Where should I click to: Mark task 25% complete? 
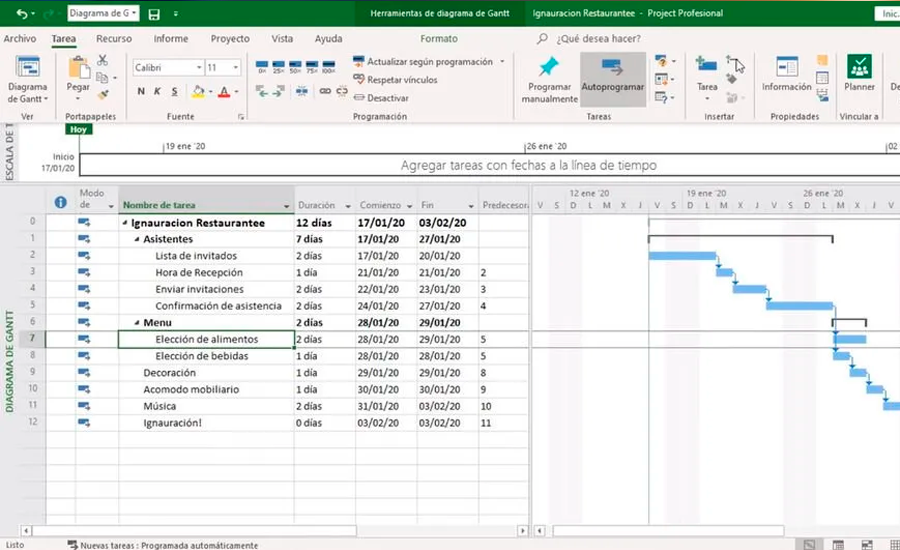pos(278,67)
